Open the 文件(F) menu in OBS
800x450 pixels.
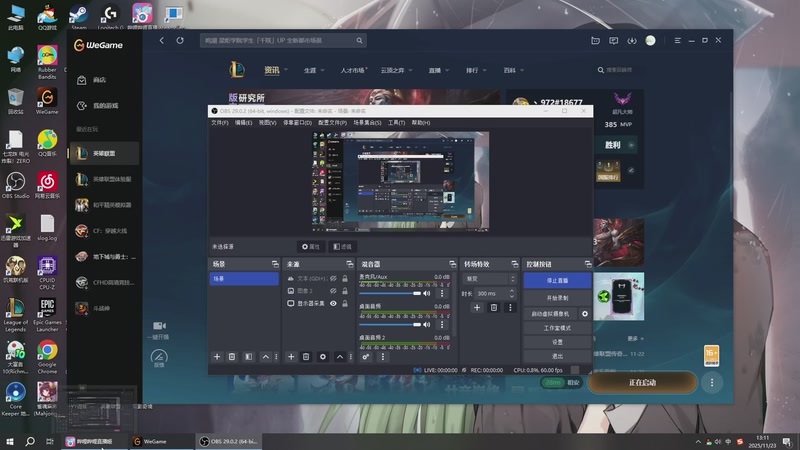tap(220, 123)
